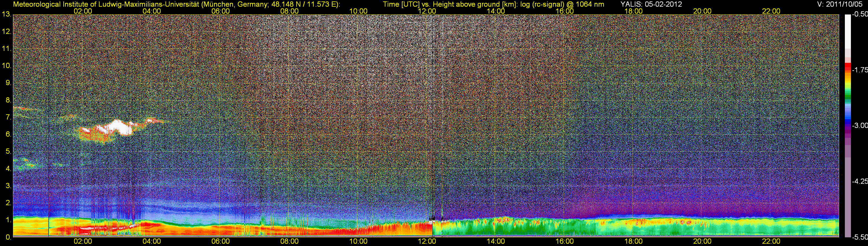This screenshot has width=868, height=246.
Task: Click the "11." height axis label
Action: pyautogui.click(x=6, y=49)
